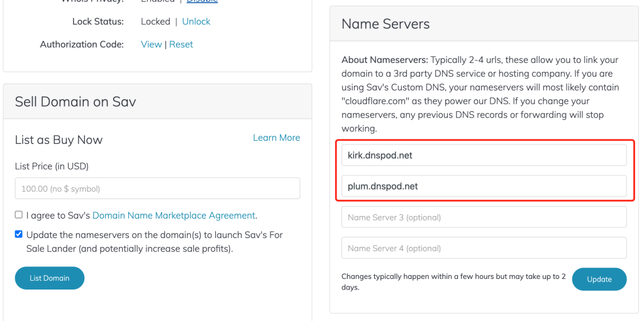Select the Name Server 3 optional field
The width and height of the screenshot is (644, 321).
[x=484, y=217]
